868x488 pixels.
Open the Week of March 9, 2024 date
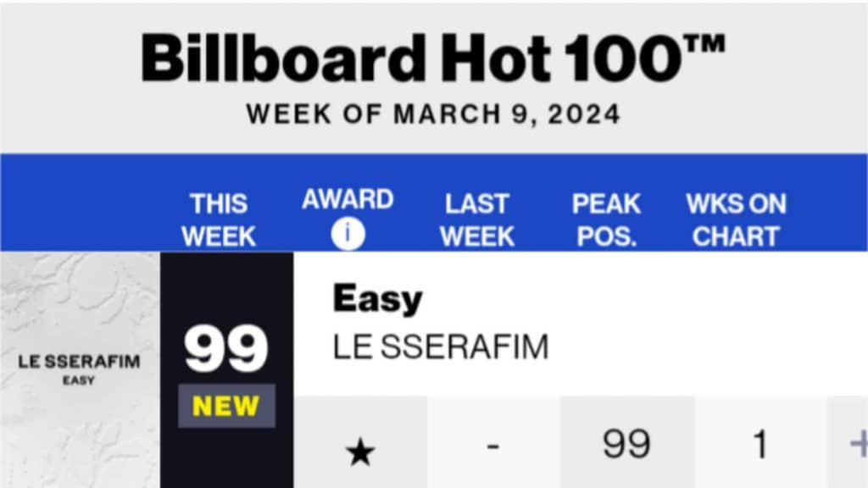pyautogui.click(x=433, y=114)
